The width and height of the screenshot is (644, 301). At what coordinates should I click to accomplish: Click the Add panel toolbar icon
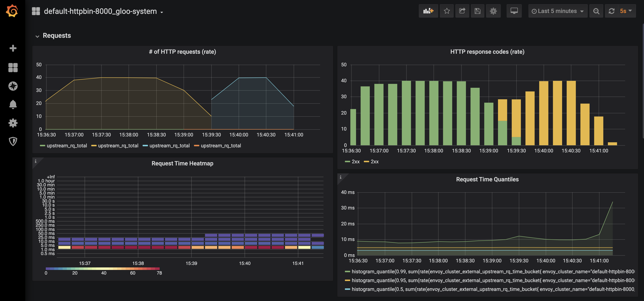428,11
